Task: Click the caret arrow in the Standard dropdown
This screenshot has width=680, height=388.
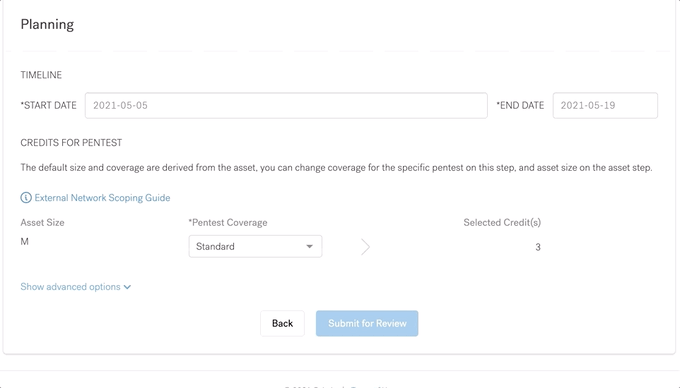Action: pyautogui.click(x=310, y=246)
